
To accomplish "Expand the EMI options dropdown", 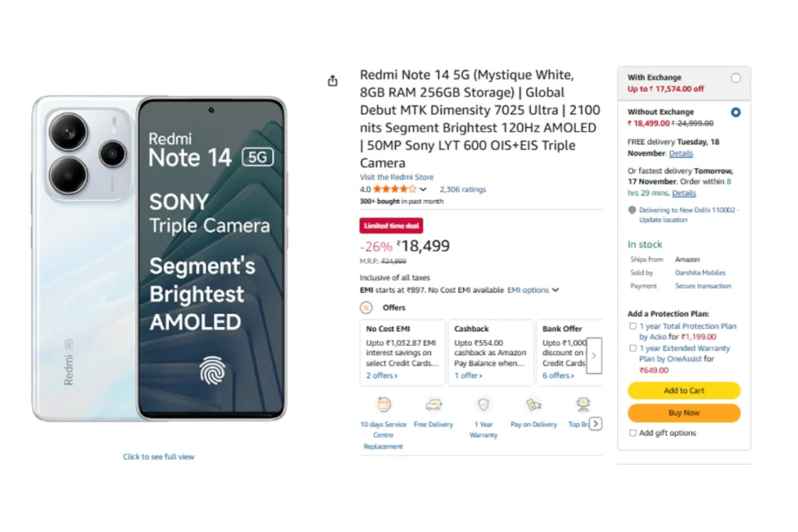I will point(533,291).
